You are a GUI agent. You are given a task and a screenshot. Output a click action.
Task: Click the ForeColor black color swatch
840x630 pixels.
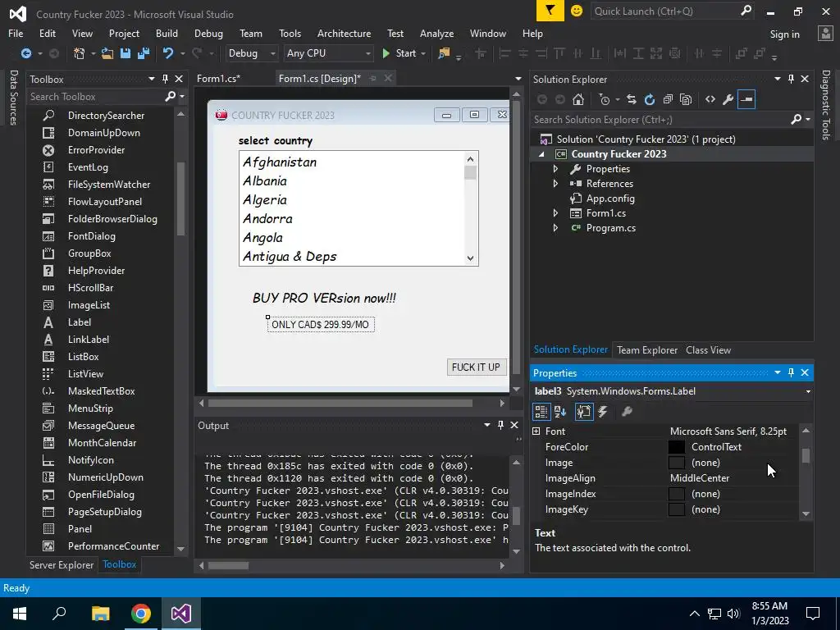[x=677, y=447]
